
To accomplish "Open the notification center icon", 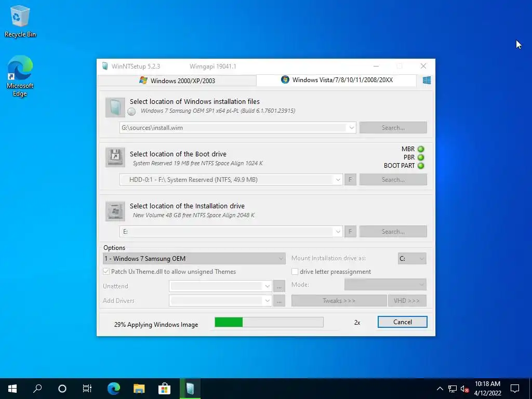I will [515, 389].
